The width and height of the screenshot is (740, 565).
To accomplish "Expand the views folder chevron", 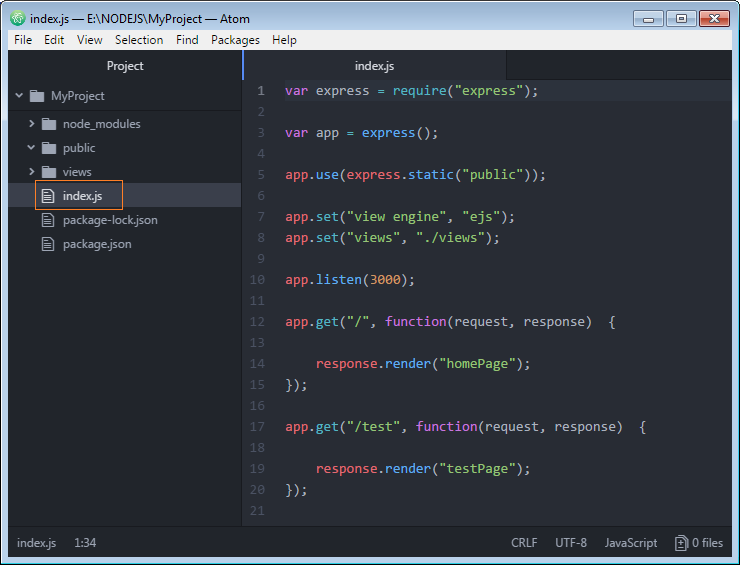I will point(32,171).
